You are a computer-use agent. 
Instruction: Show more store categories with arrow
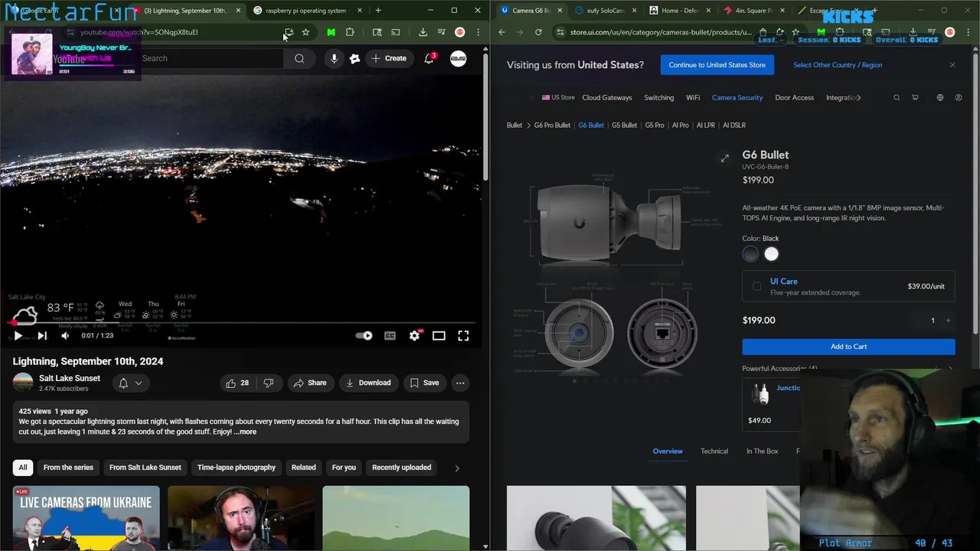859,98
